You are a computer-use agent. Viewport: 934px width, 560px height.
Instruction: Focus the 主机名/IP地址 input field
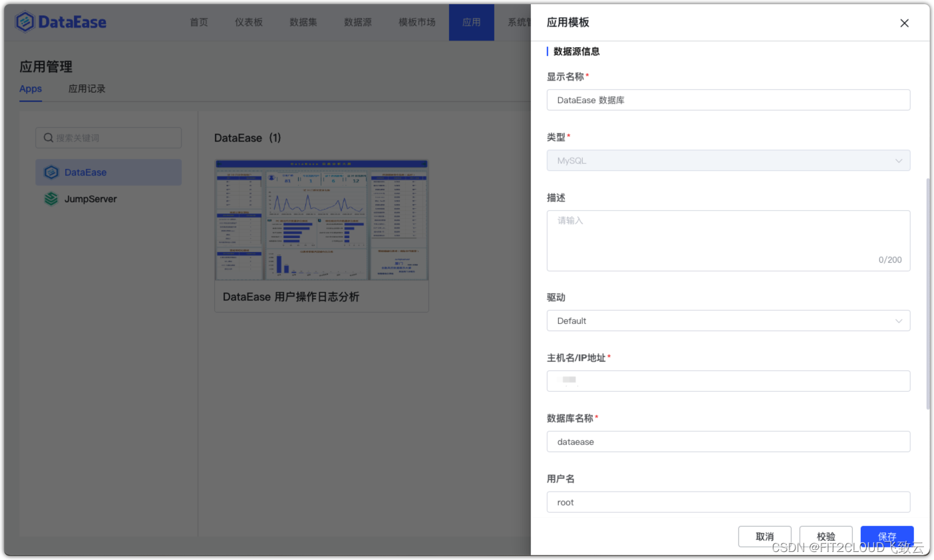pyautogui.click(x=728, y=381)
